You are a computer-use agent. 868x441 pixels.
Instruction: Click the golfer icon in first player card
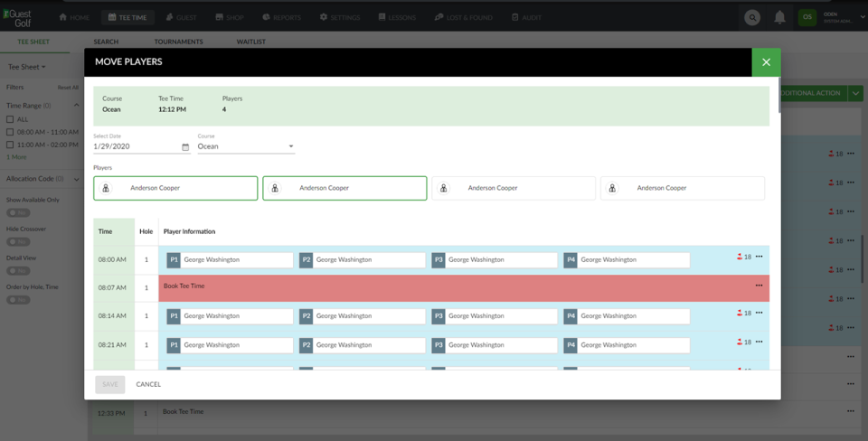click(x=106, y=188)
